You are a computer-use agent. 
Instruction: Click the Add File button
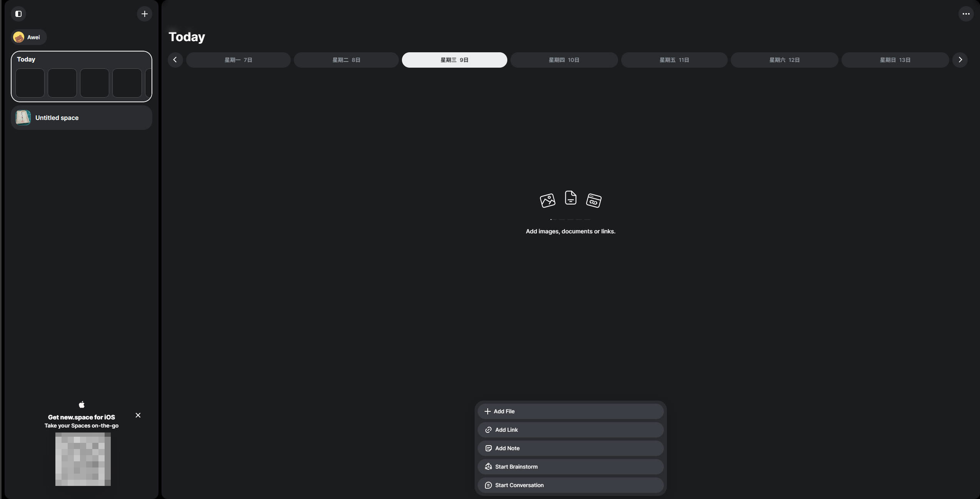click(x=571, y=411)
